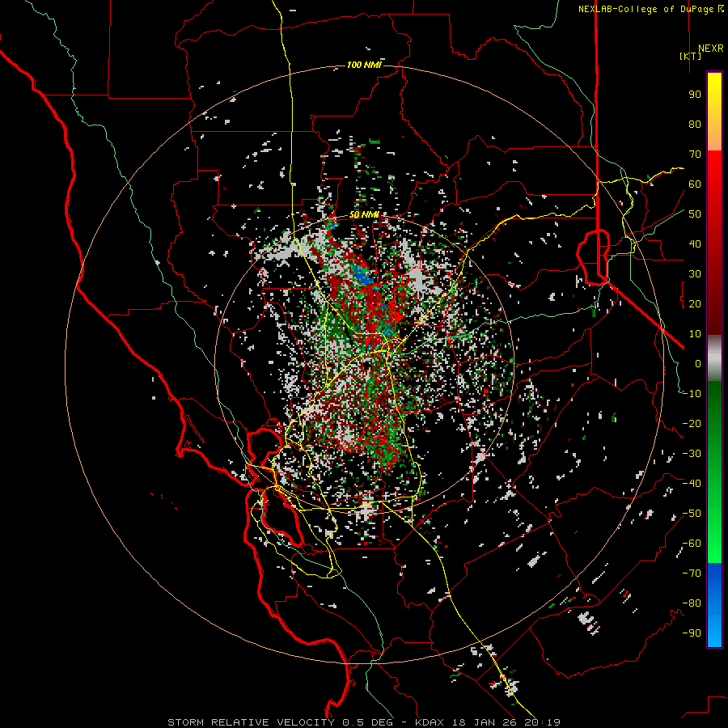Click the KDAX radar site identifier
This screenshot has height=728, width=728.
[x=429, y=722]
